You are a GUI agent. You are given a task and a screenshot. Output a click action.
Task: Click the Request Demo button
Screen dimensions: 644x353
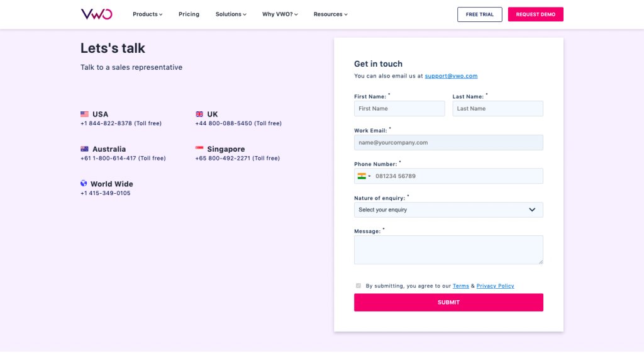pos(535,14)
